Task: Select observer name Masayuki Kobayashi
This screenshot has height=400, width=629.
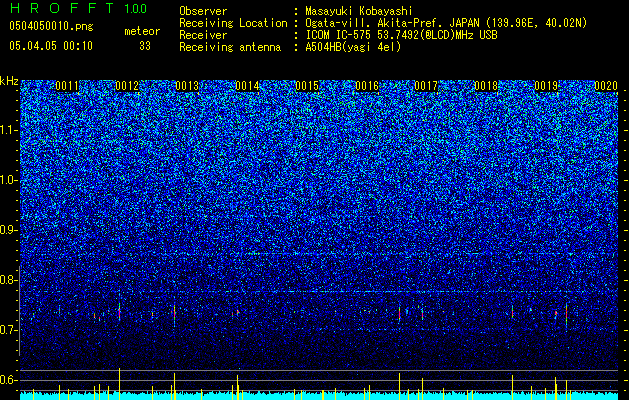Action: [359, 11]
